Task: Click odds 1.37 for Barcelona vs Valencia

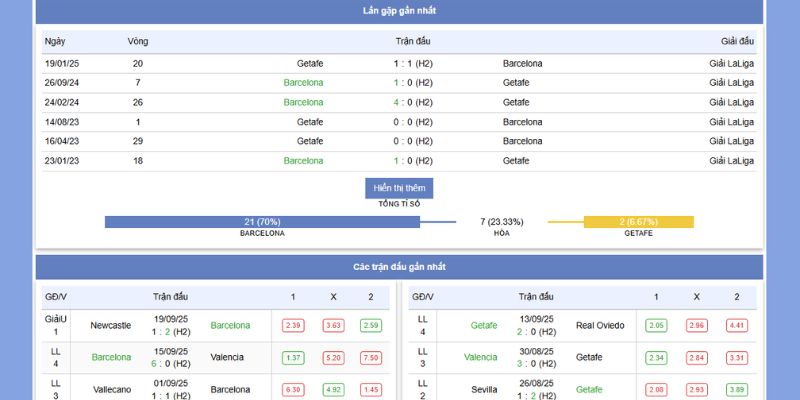Action: coord(293,358)
